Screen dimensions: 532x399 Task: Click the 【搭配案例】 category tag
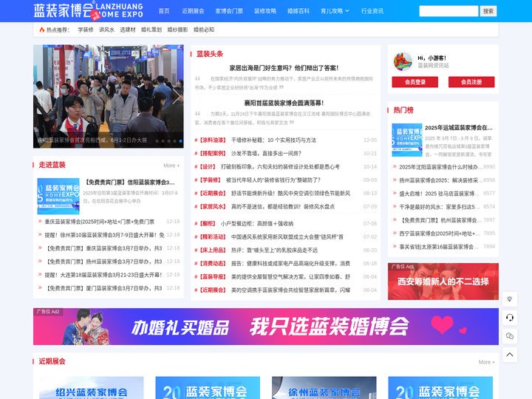click(212, 154)
